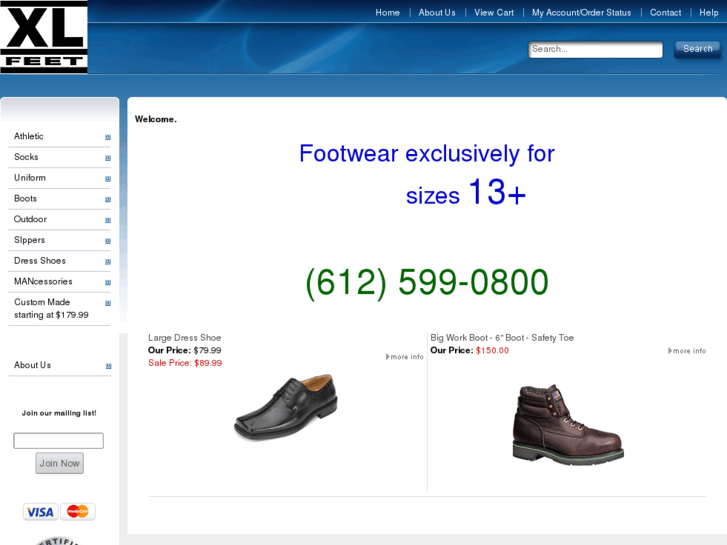Click the MasterCard icon
The width and height of the screenshot is (727, 545).
click(x=78, y=512)
